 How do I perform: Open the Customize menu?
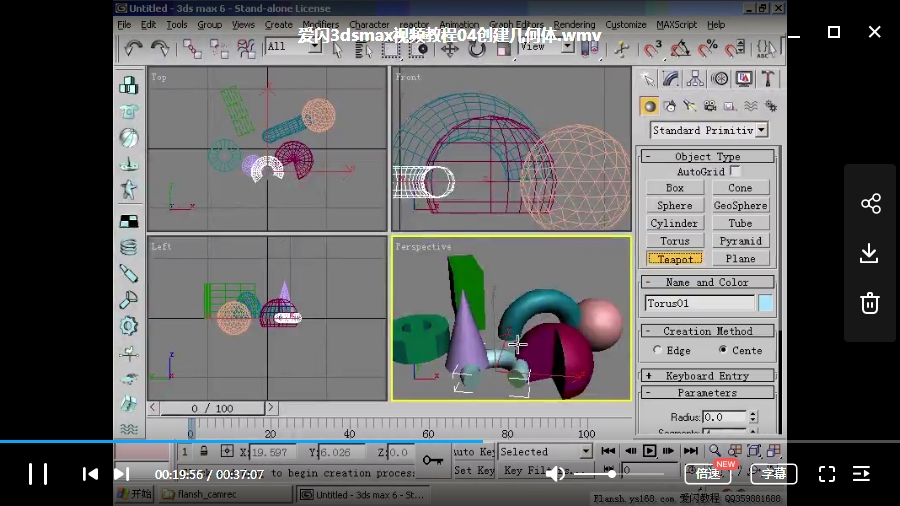tap(626, 25)
